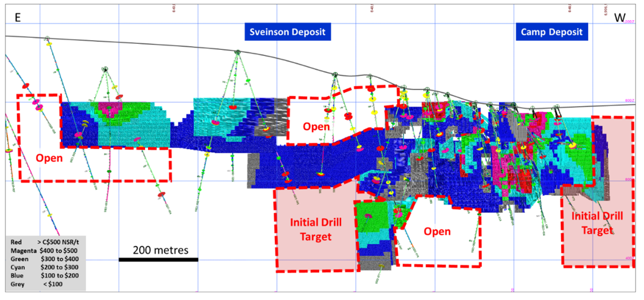Click the grey block under the green stacked column
The width and height of the screenshot is (644, 300).
click(372, 263)
